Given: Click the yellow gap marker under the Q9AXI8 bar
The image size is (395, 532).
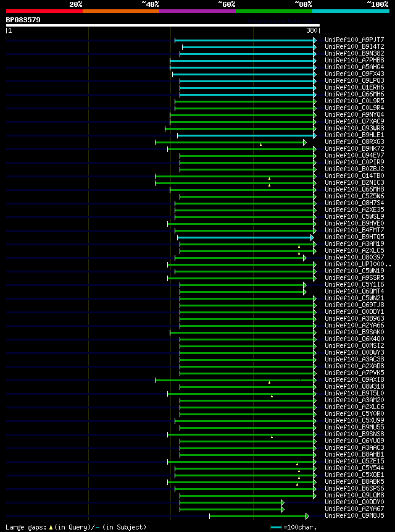Looking at the screenshot, I should click(x=269, y=382).
